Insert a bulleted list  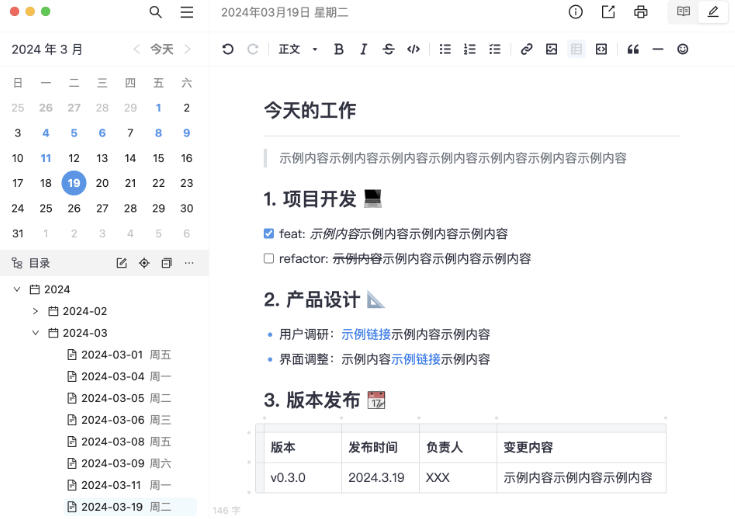coord(445,49)
